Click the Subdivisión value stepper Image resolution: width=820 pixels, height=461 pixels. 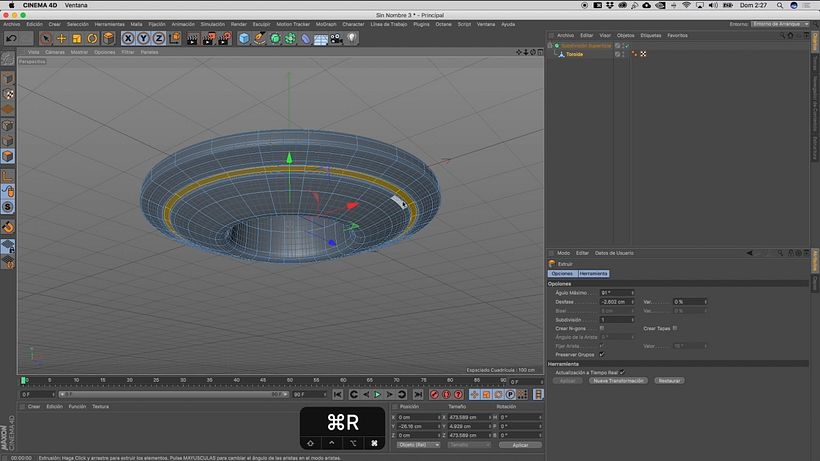[x=632, y=319]
